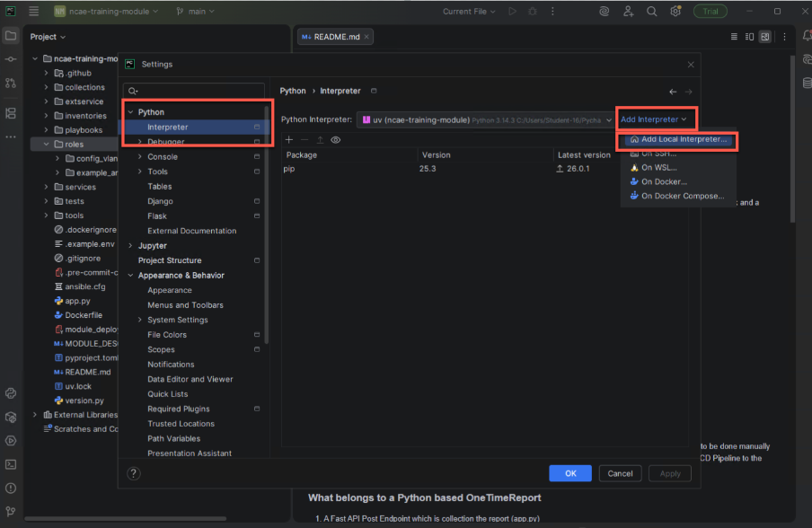Viewport: 812px width, 528px height.
Task: Collapse the Python settings group
Action: point(130,112)
